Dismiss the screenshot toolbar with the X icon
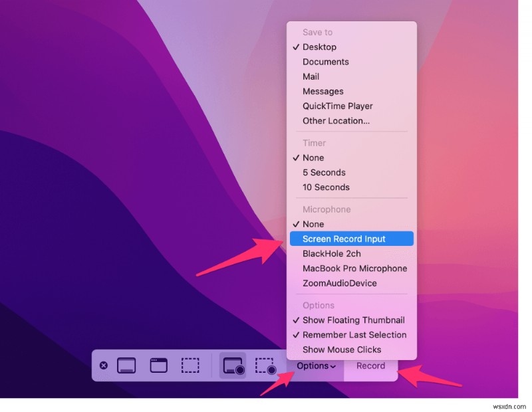This screenshot has width=532, height=412. pos(104,365)
